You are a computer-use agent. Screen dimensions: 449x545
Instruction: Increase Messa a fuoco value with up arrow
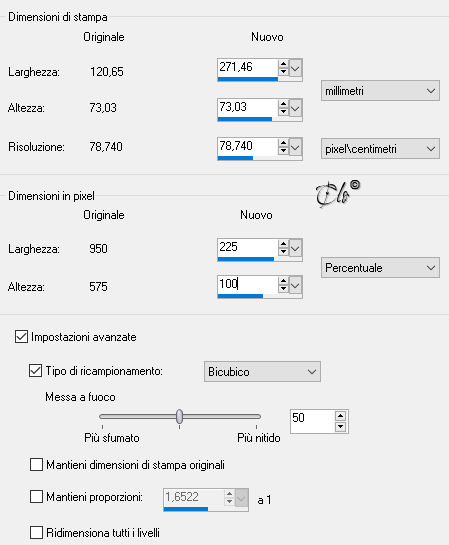click(x=340, y=416)
